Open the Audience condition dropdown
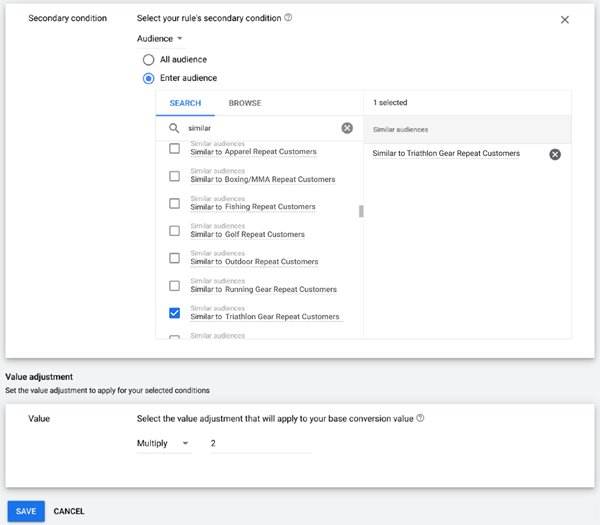Image resolution: width=600 pixels, height=525 pixels. tap(160, 39)
